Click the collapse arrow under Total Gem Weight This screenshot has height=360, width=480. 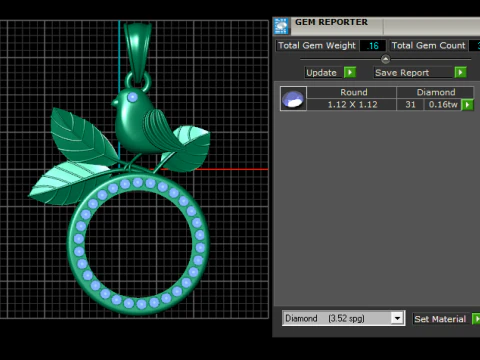tap(385, 59)
